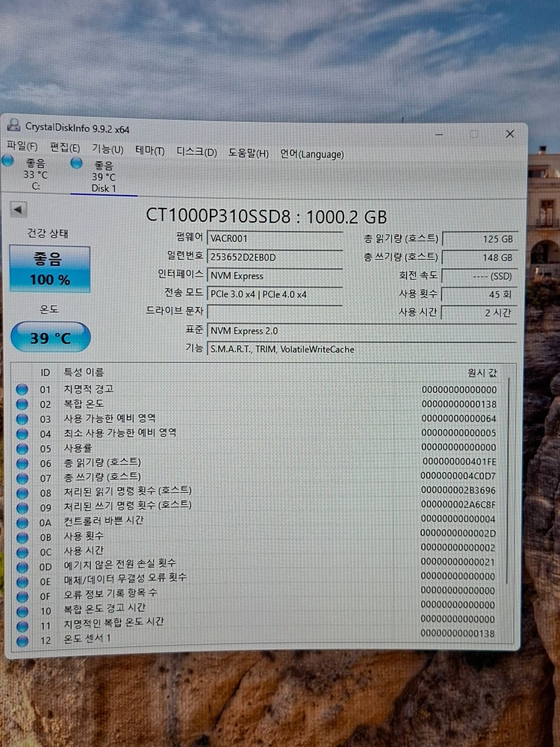
Task: Click the 사용 횟수 value 45 회
Action: (479, 294)
